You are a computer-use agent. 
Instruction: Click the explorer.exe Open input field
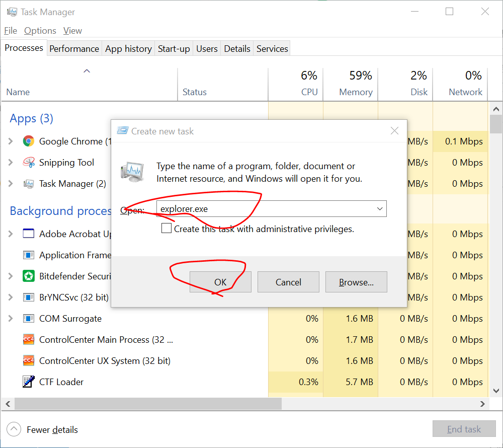(x=272, y=208)
